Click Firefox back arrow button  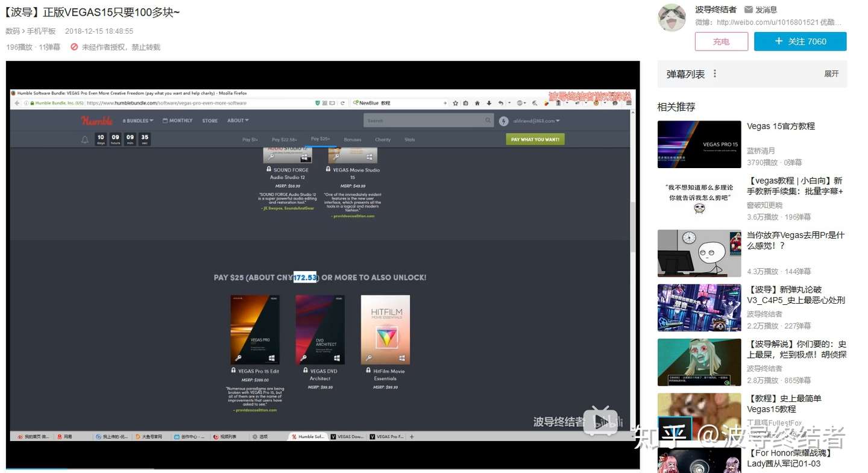pos(17,103)
